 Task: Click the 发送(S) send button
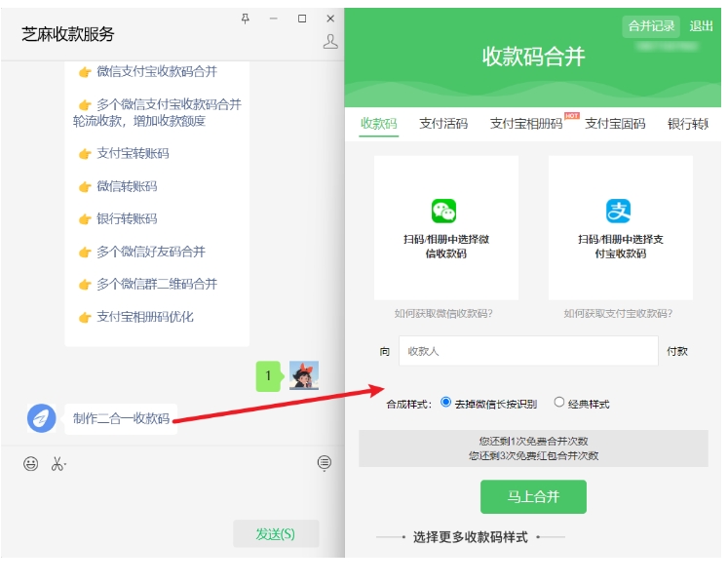pyautogui.click(x=276, y=534)
